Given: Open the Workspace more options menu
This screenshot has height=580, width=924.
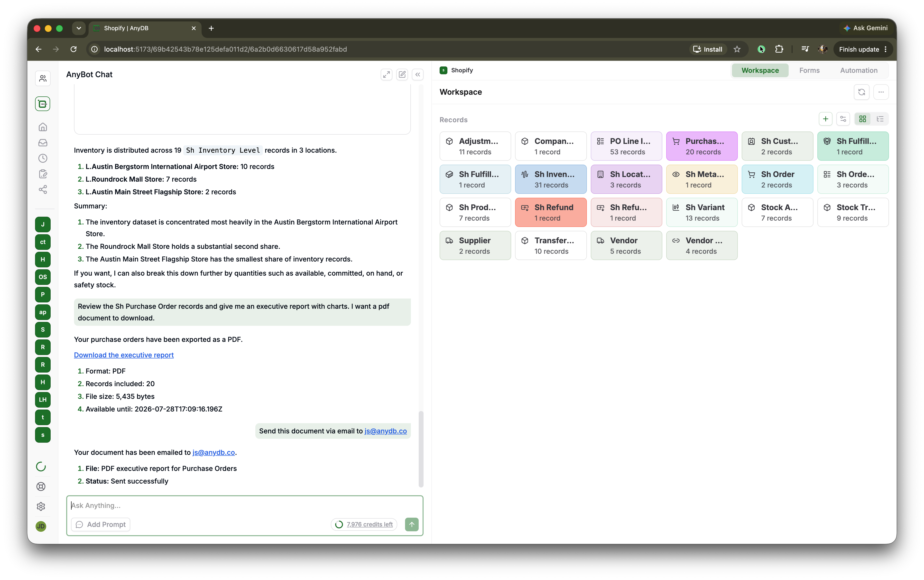Looking at the screenshot, I should coord(881,92).
